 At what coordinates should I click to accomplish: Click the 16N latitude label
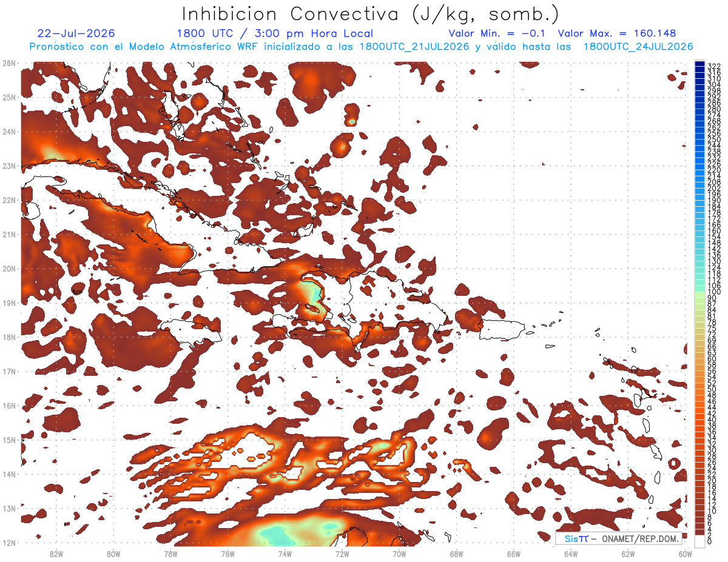pyautogui.click(x=9, y=406)
